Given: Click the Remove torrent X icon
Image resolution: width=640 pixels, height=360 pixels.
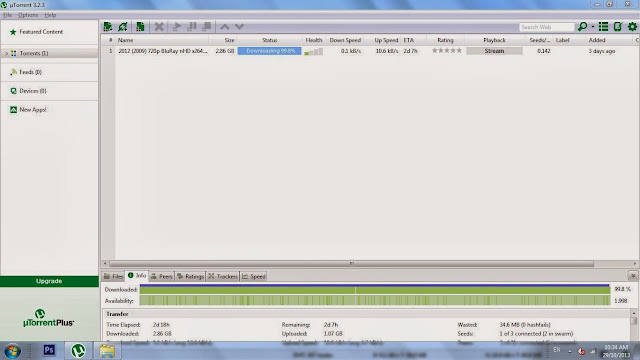Looking at the screenshot, I should click(159, 27).
